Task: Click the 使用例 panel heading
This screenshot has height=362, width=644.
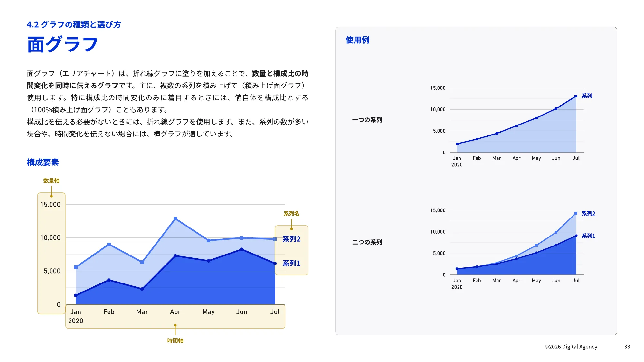Action: coord(357,41)
